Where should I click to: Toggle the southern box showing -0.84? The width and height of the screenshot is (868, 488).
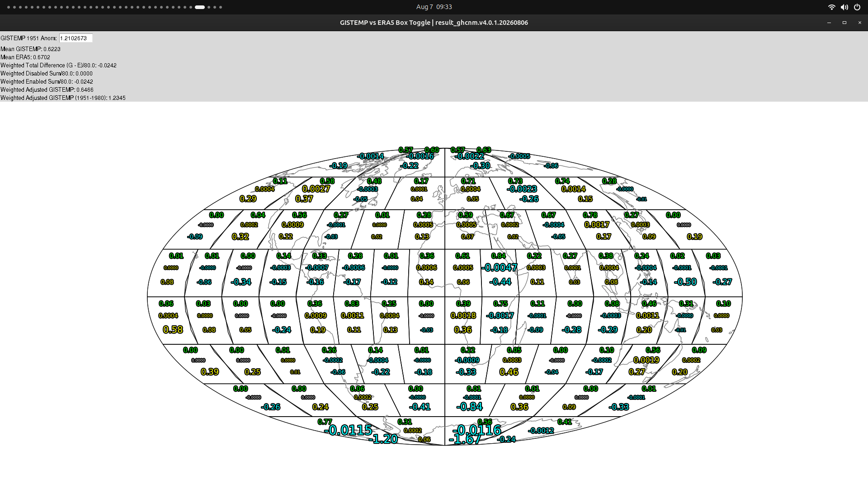pos(469,407)
